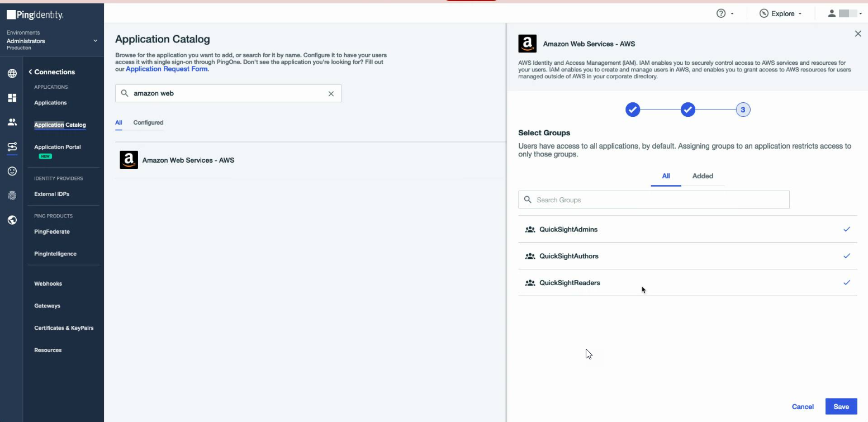Go back using the Connections chevron
Viewport: 868px width, 422px height.
click(x=30, y=72)
